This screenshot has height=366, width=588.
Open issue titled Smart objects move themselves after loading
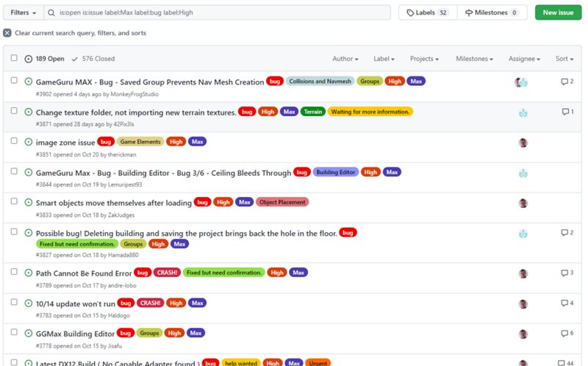pos(113,203)
